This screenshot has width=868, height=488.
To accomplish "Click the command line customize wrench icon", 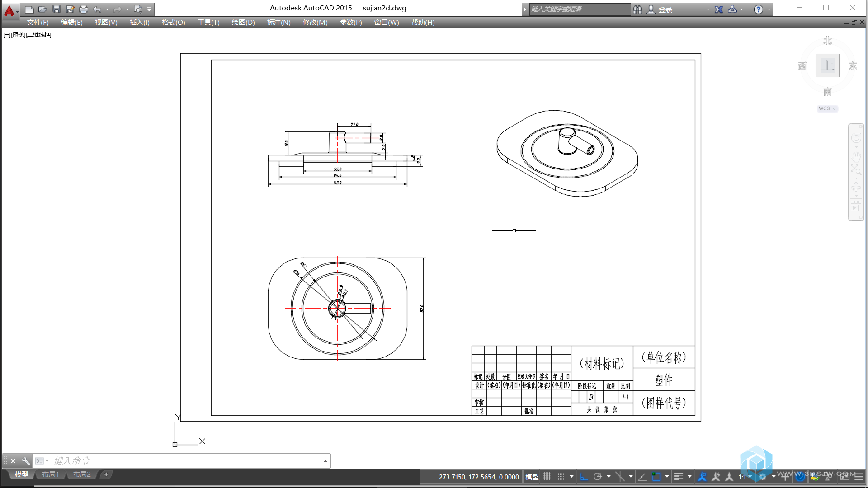I will click(x=26, y=461).
